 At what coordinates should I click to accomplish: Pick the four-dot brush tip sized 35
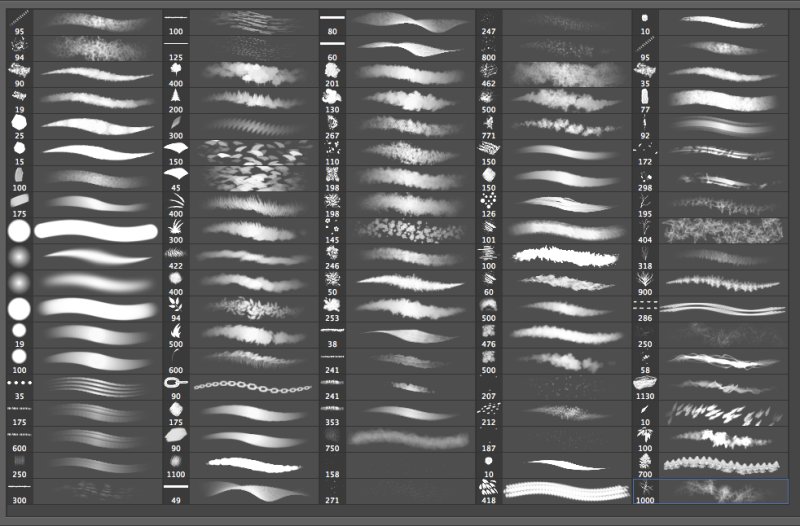tap(19, 384)
